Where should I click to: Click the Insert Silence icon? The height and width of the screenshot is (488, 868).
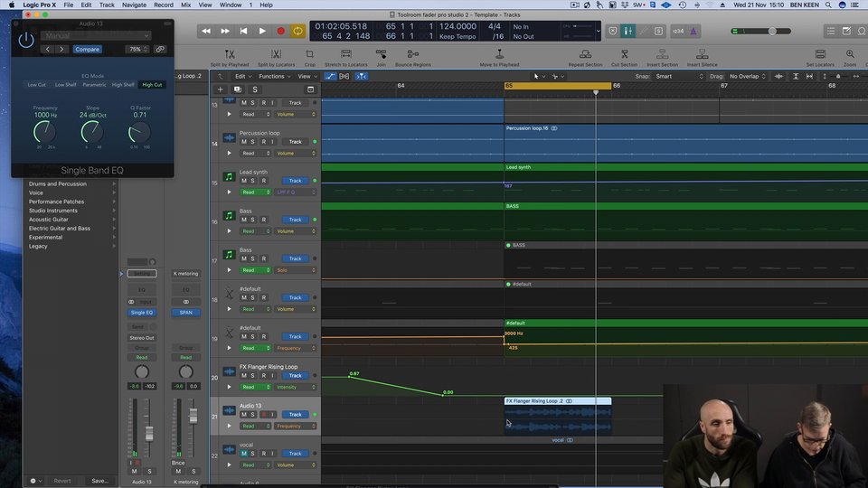click(x=702, y=57)
